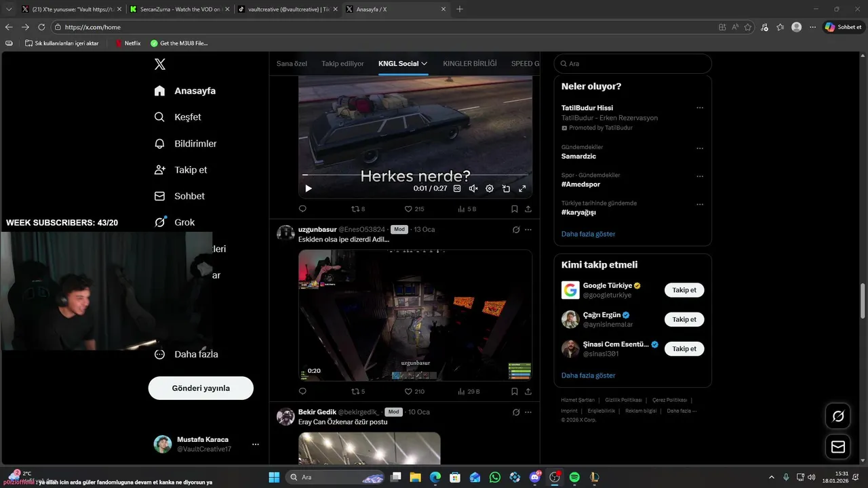Open Grok actions on uzgunbasur post
This screenshot has height=488, width=868.
516,230
